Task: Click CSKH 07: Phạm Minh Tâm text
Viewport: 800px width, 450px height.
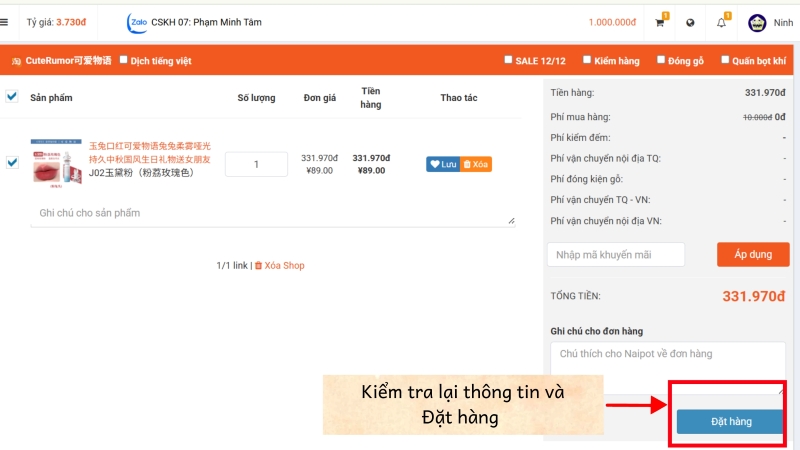Action: point(206,22)
